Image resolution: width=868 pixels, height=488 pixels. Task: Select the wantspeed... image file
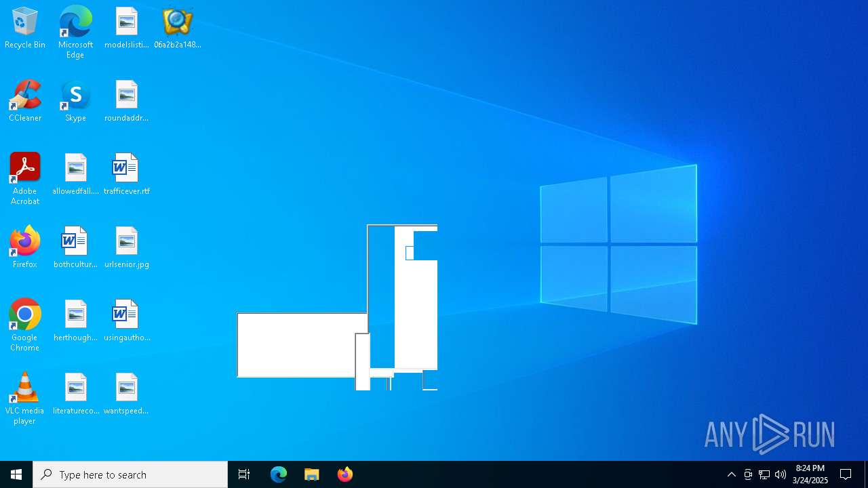tap(126, 394)
